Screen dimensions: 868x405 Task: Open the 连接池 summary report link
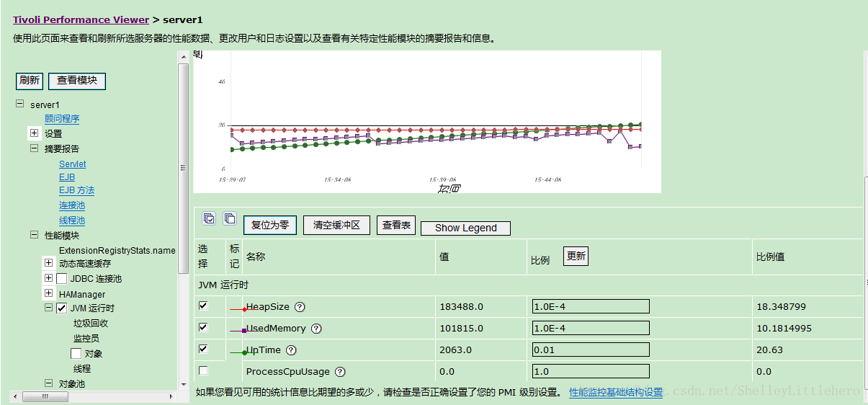[x=72, y=205]
